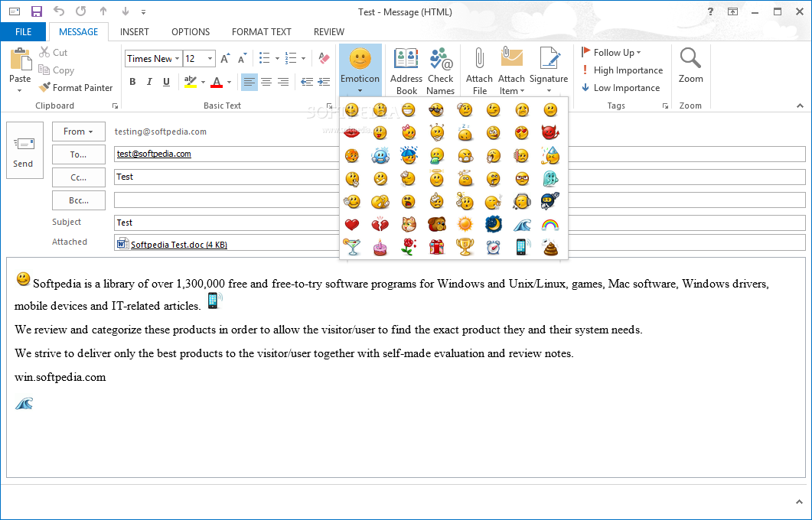Switch to the OPTIONS tab
This screenshot has width=812, height=520.
(x=191, y=31)
